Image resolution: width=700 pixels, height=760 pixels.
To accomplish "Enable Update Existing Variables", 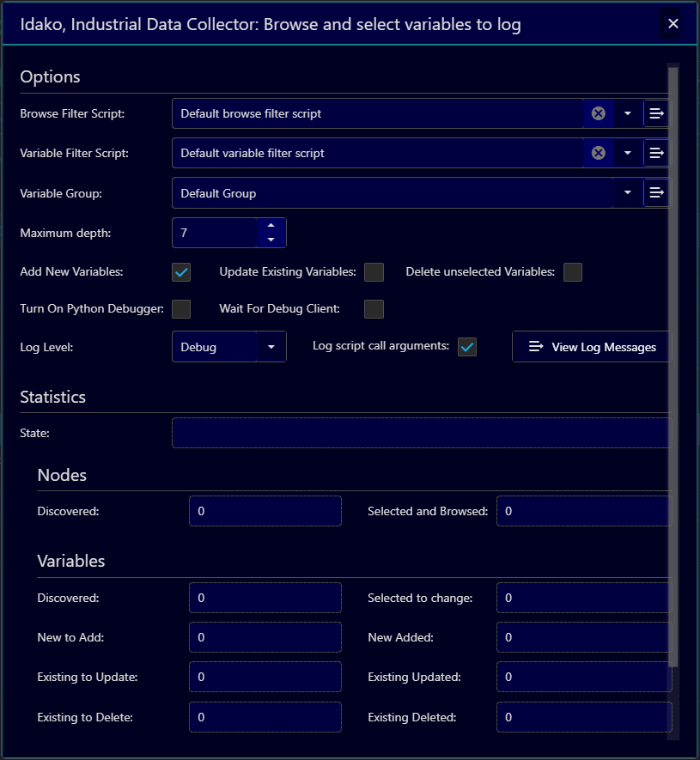I will (x=374, y=271).
